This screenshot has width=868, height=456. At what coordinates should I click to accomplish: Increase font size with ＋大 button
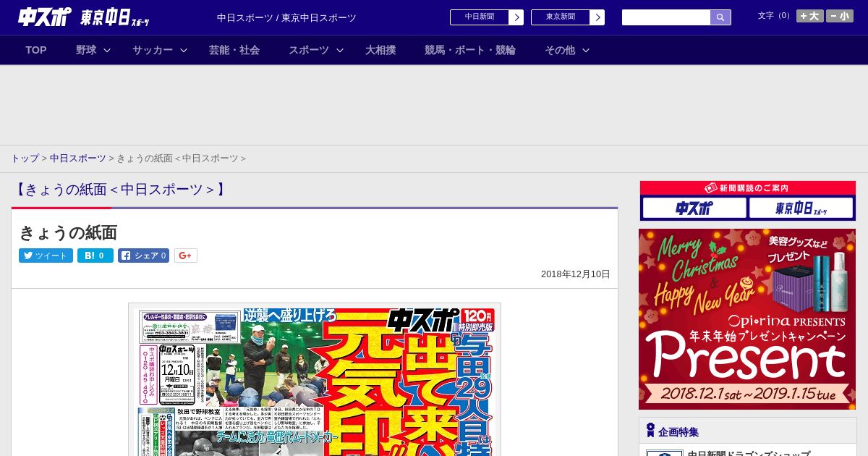tap(810, 16)
